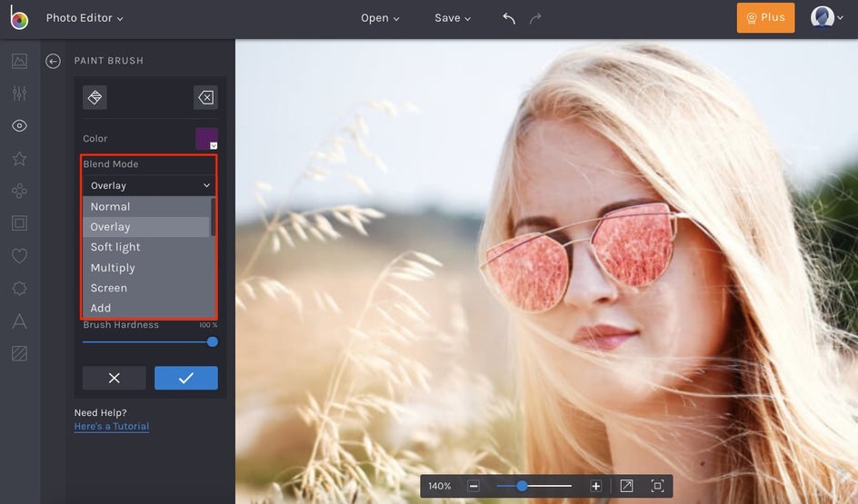
Task: Choose Add blend mode
Action: click(x=146, y=309)
